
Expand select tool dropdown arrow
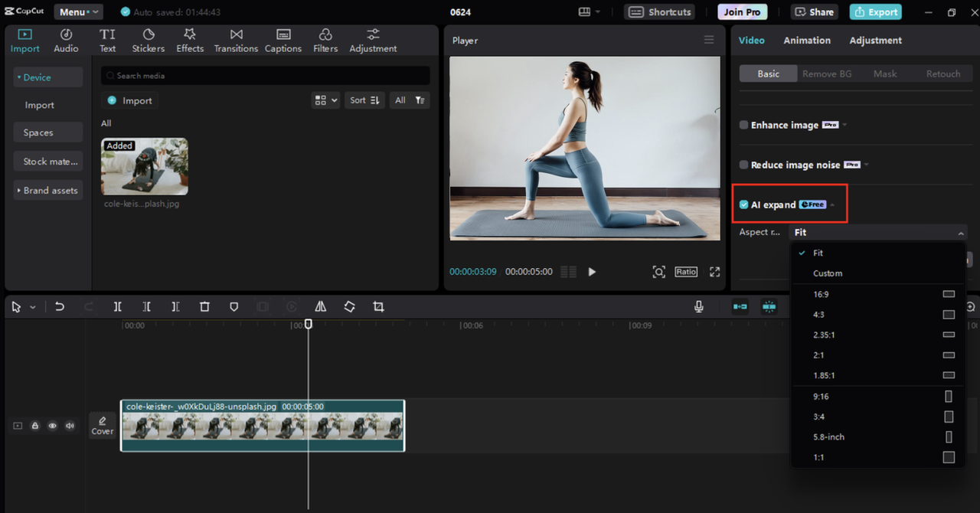tap(33, 307)
